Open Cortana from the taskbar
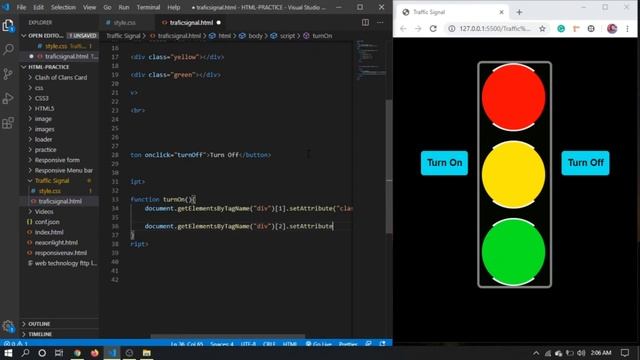 [x=42, y=353]
